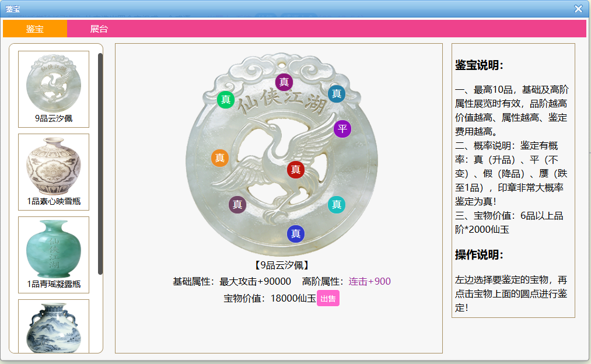Click the orange 真 appraisal dot
Screen dimensions: 591x364
pyautogui.click(x=220, y=158)
